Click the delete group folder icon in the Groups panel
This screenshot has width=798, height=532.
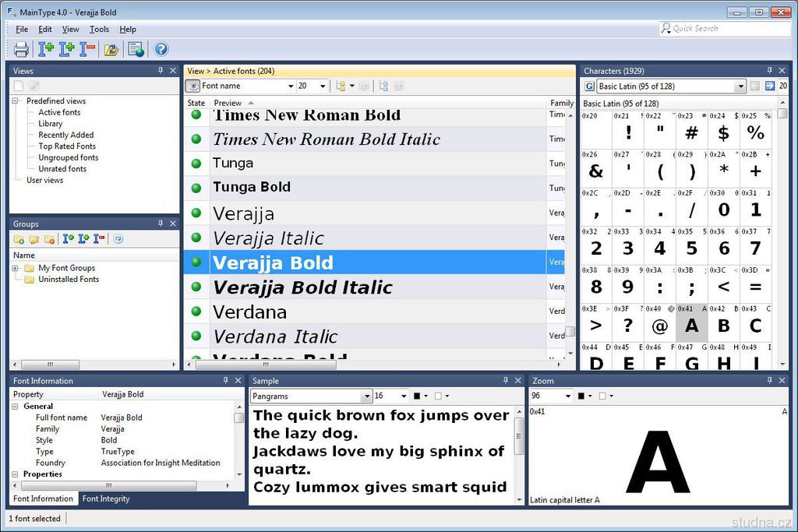tap(49, 239)
